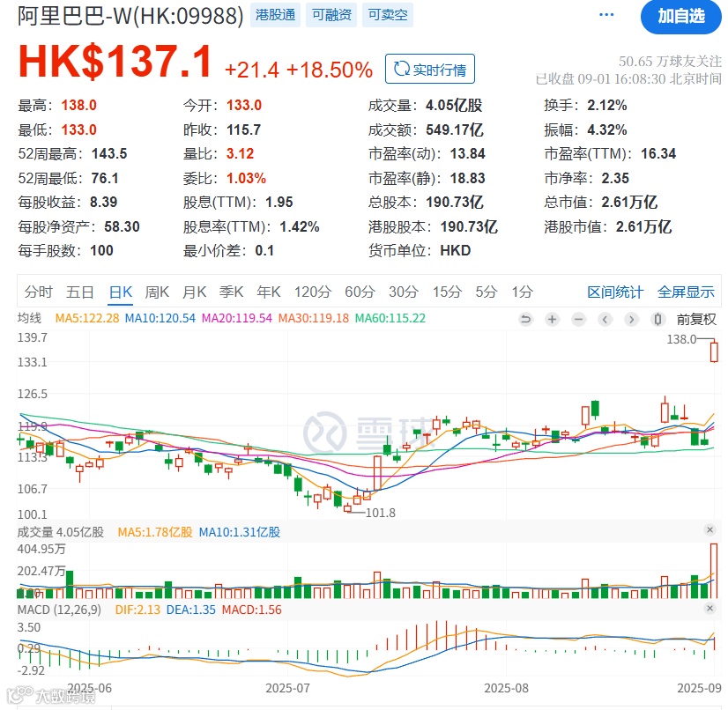Click the 换手 2.12% value

pos(607,106)
